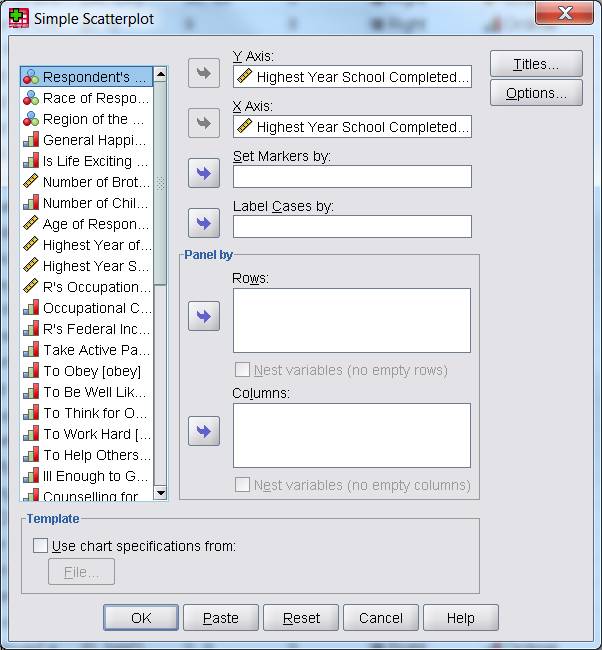Click arrow to move variable to Label Cases by
This screenshot has width=602, height=650.
204,223
